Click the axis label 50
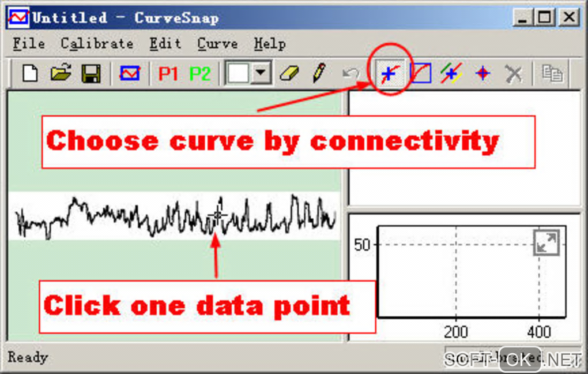 [362, 245]
